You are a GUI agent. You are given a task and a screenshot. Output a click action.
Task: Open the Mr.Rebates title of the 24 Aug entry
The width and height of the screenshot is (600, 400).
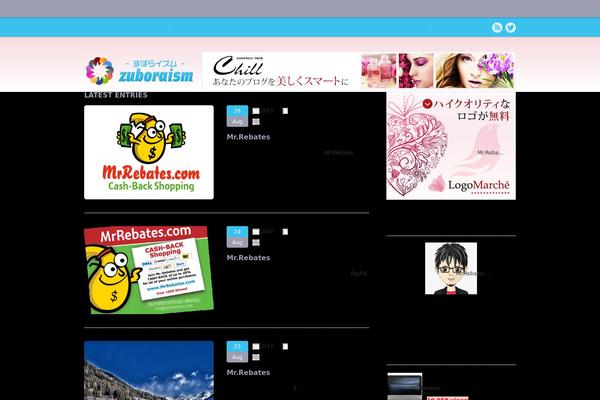click(248, 258)
